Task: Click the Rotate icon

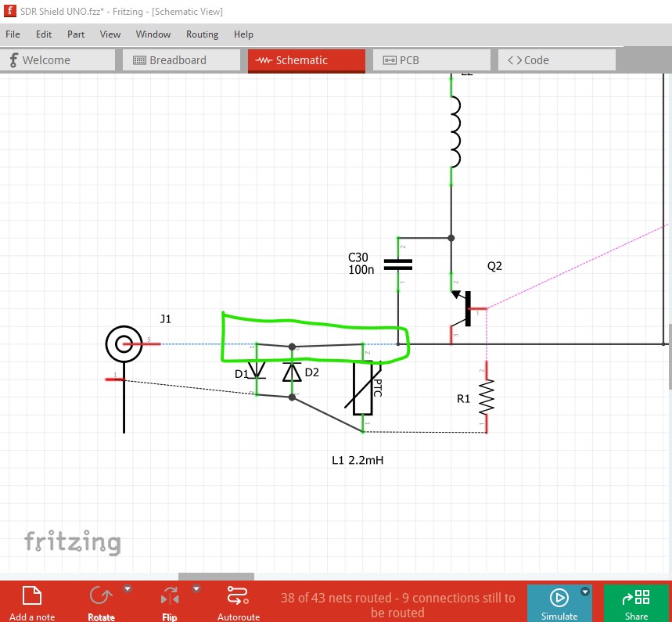Action: (x=101, y=596)
